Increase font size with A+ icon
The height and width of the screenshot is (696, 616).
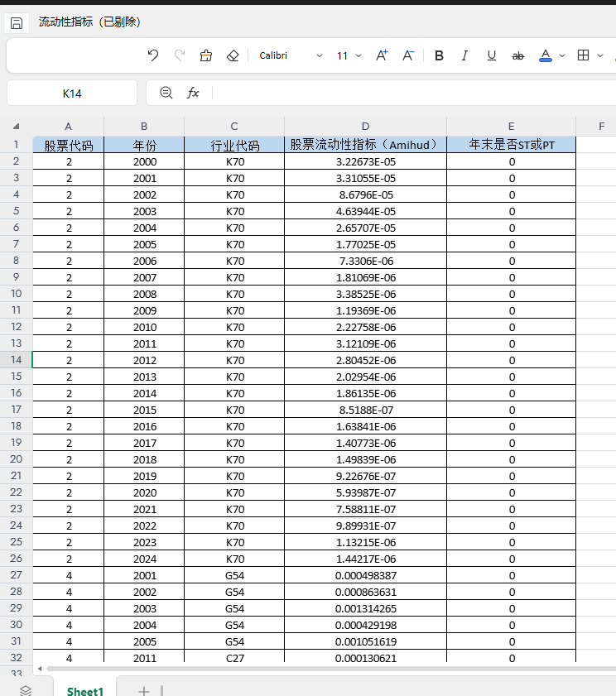pyautogui.click(x=382, y=55)
